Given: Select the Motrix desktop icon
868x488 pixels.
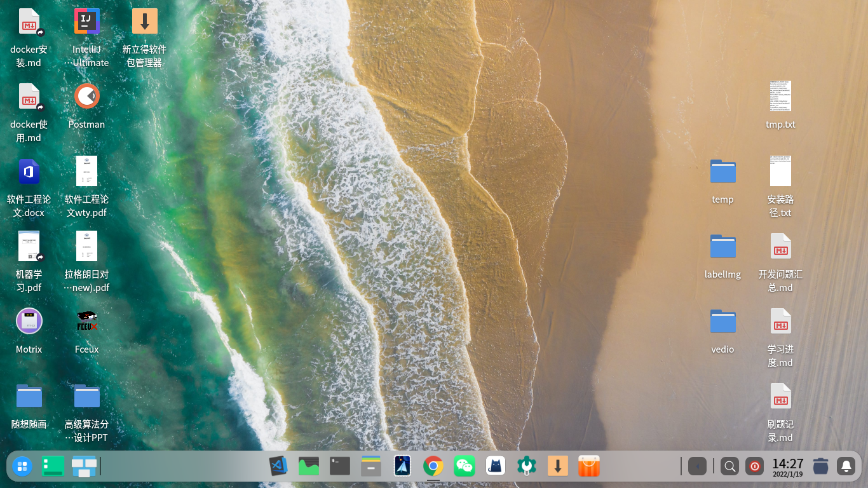Looking at the screenshot, I should [29, 321].
